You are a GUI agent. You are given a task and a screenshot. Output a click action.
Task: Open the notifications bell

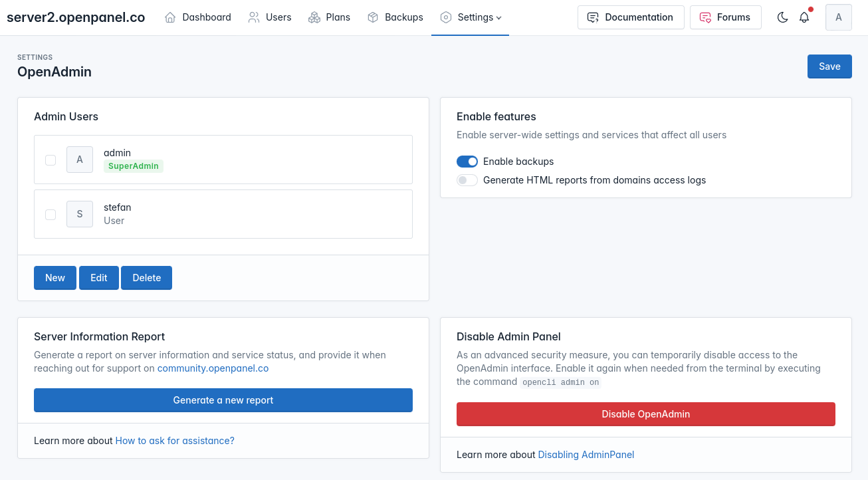(x=804, y=17)
